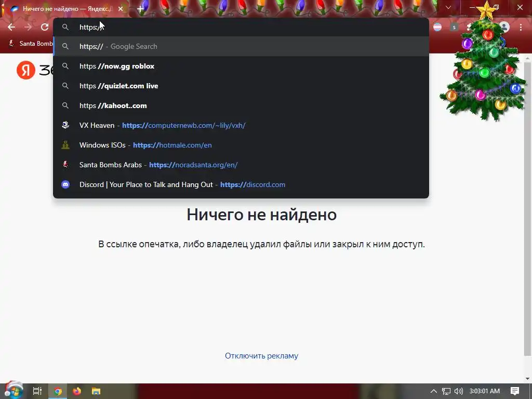Open the Chrome three-dot menu

(x=521, y=27)
